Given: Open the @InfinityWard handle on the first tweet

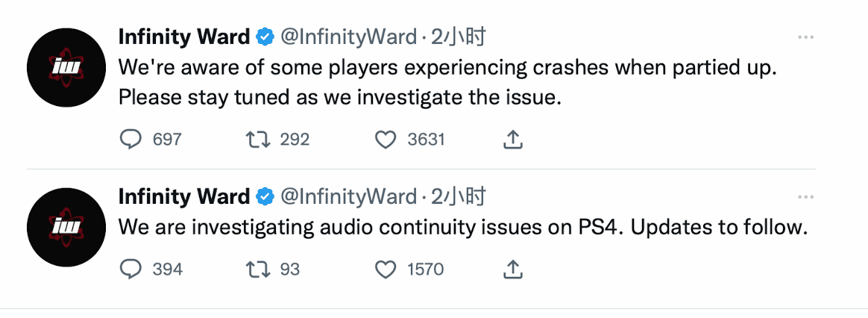Looking at the screenshot, I should [349, 37].
